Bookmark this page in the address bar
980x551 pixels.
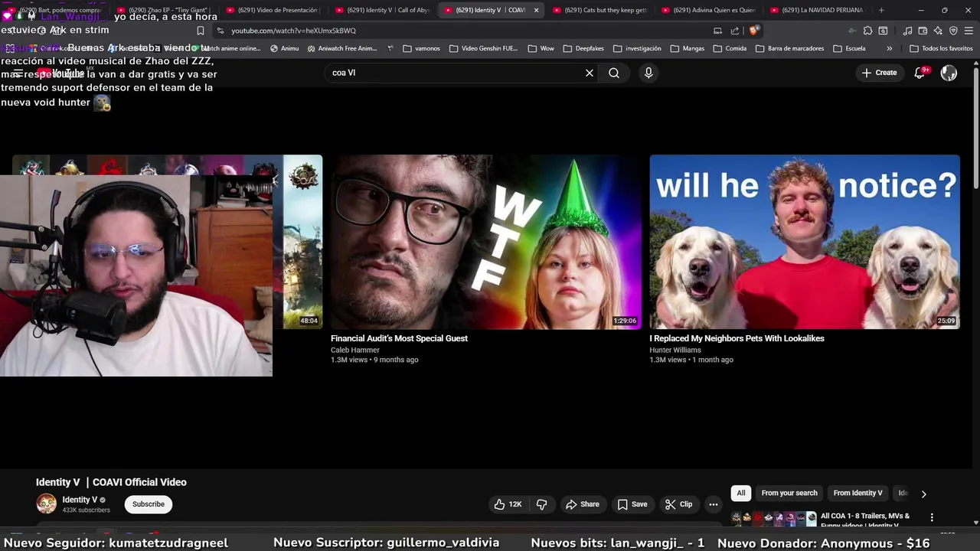pyautogui.click(x=200, y=31)
